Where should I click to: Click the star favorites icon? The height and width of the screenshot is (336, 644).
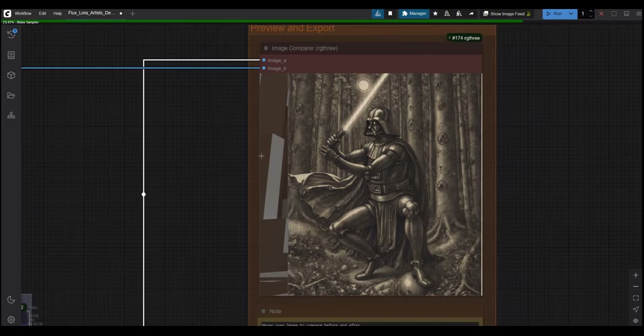tap(435, 14)
